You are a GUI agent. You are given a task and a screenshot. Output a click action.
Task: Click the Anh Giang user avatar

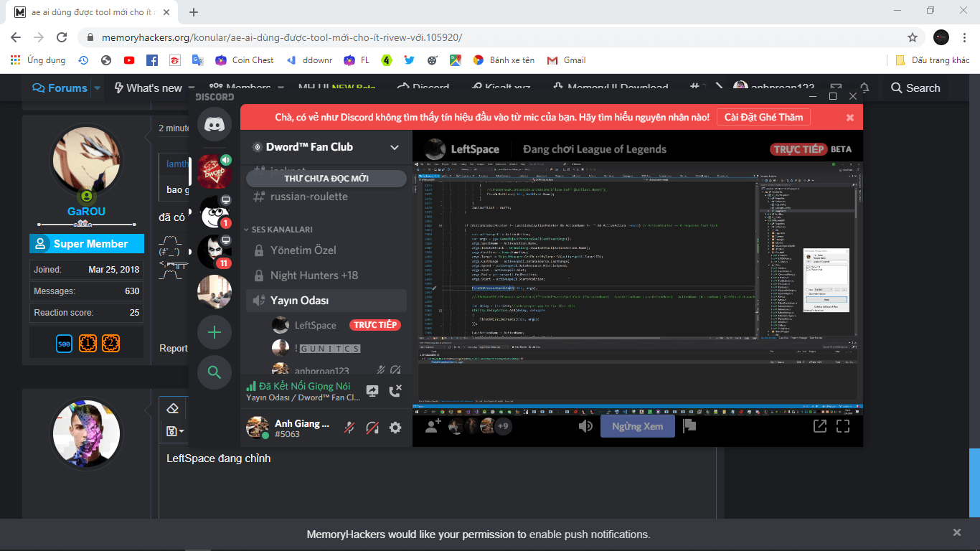pos(258,428)
